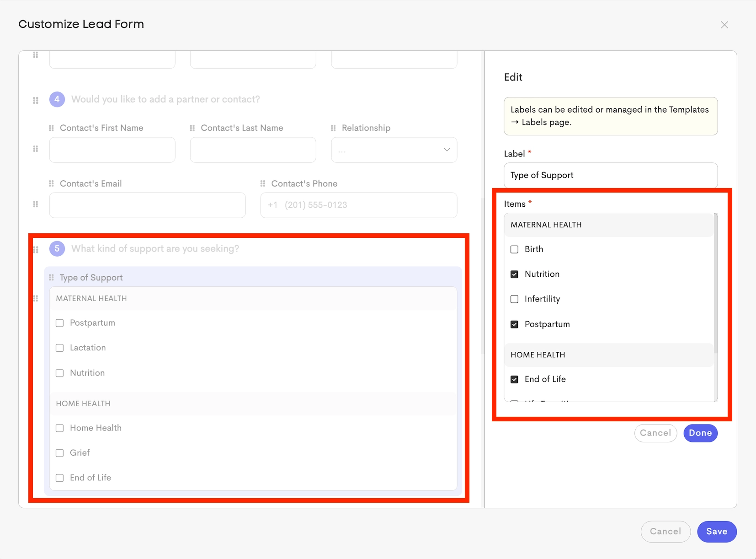The height and width of the screenshot is (559, 756).
Task: Click Cancel in the Edit panel
Action: click(x=655, y=433)
